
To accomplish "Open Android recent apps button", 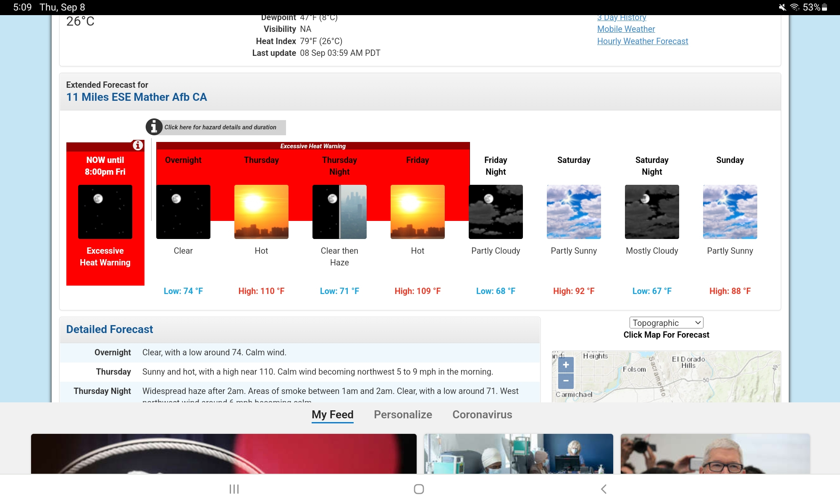I will pyautogui.click(x=234, y=489).
